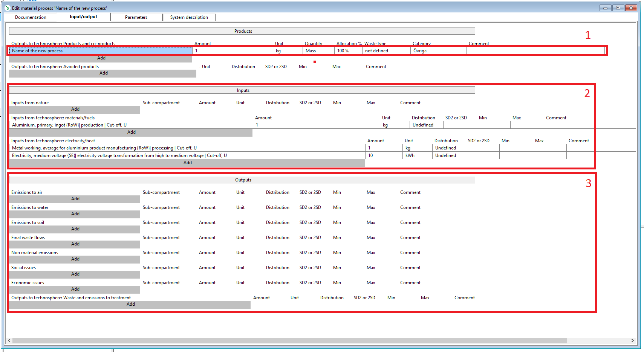Add an emission to air
644x352 pixels.
(75, 199)
